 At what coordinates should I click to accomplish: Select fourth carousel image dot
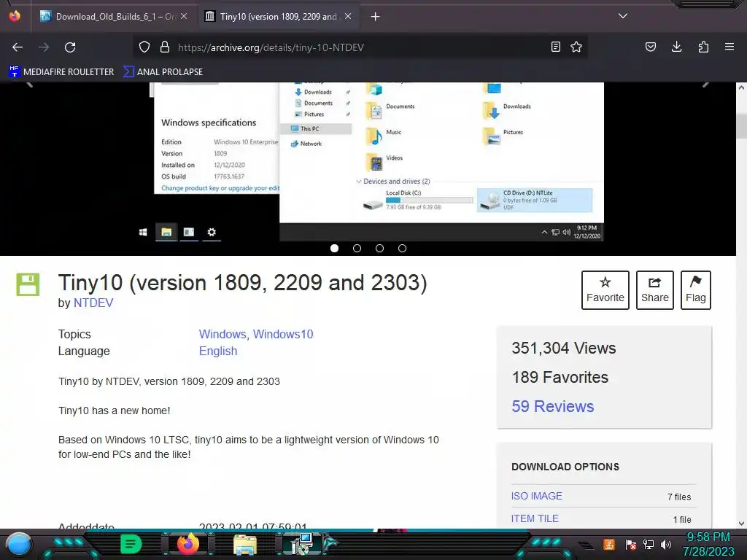(x=402, y=248)
